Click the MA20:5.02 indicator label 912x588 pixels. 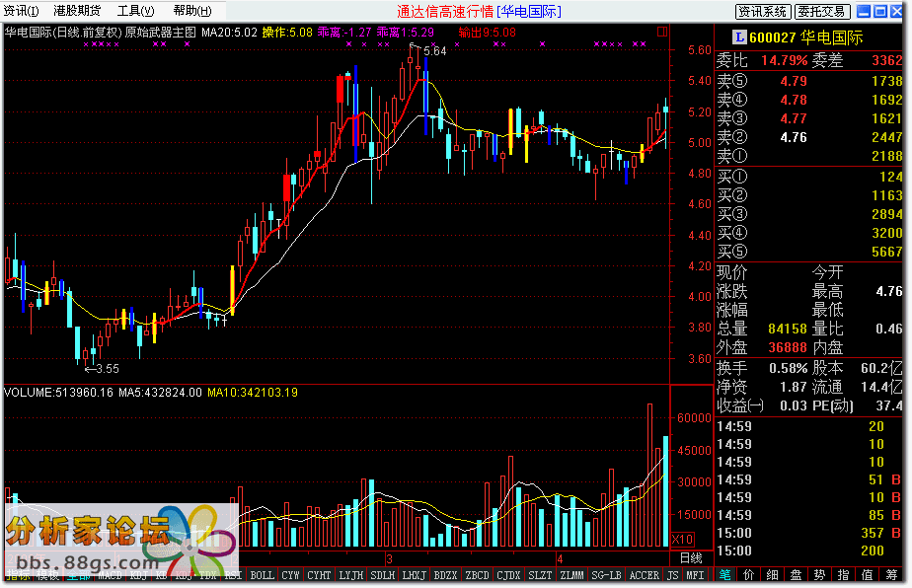click(x=229, y=32)
